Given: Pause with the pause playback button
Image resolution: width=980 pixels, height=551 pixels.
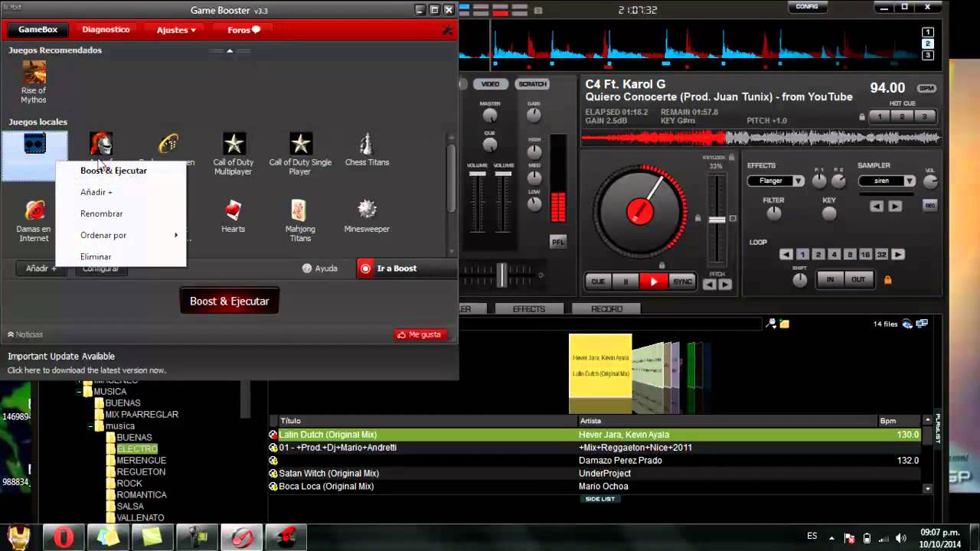Looking at the screenshot, I should pos(626,282).
